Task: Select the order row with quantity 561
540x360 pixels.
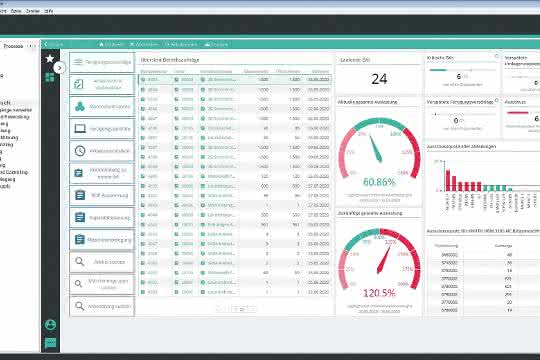Action: point(235,224)
